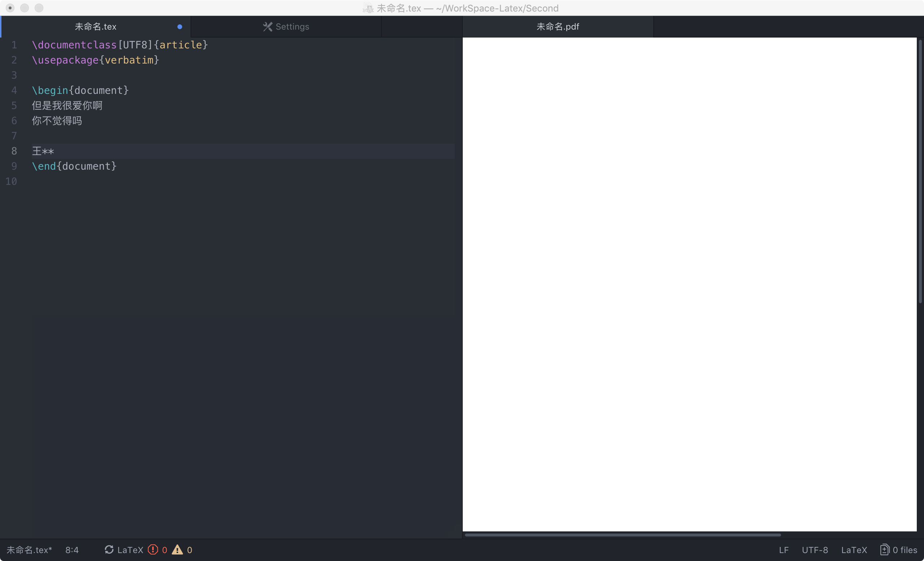Click the blue unsaved-changes dot on tab
The width and height of the screenshot is (924, 561).
(180, 27)
